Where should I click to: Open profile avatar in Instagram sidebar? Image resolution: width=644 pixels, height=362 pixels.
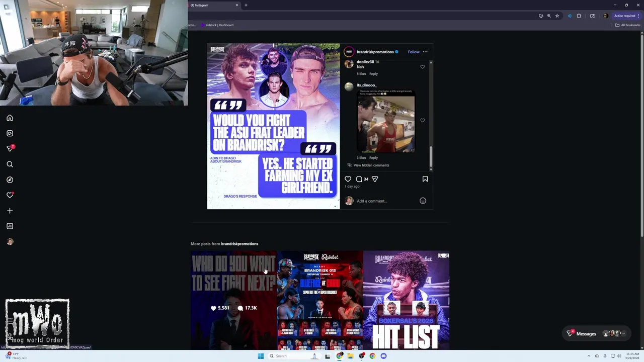pos(10,242)
